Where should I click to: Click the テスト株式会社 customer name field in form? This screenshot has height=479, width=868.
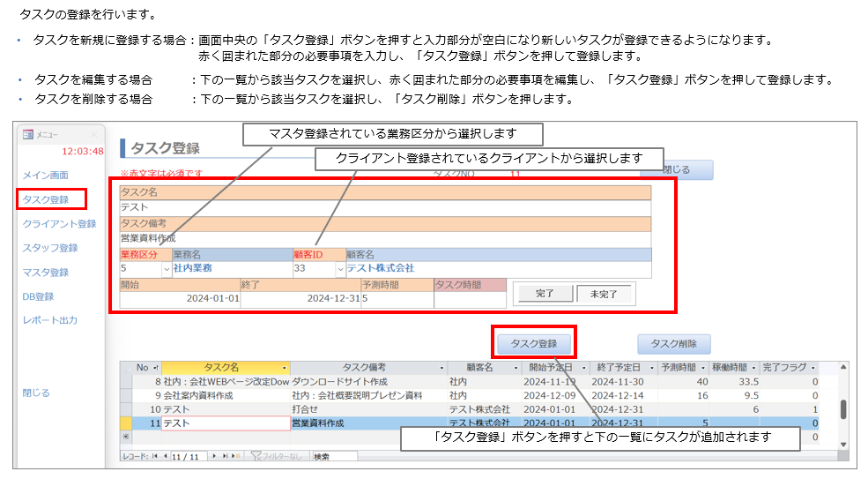point(499,269)
